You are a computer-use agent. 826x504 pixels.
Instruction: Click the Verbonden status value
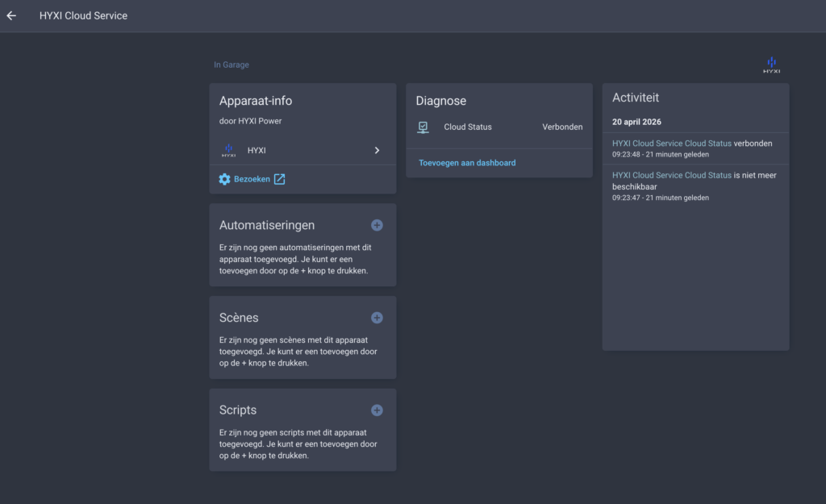pos(561,127)
